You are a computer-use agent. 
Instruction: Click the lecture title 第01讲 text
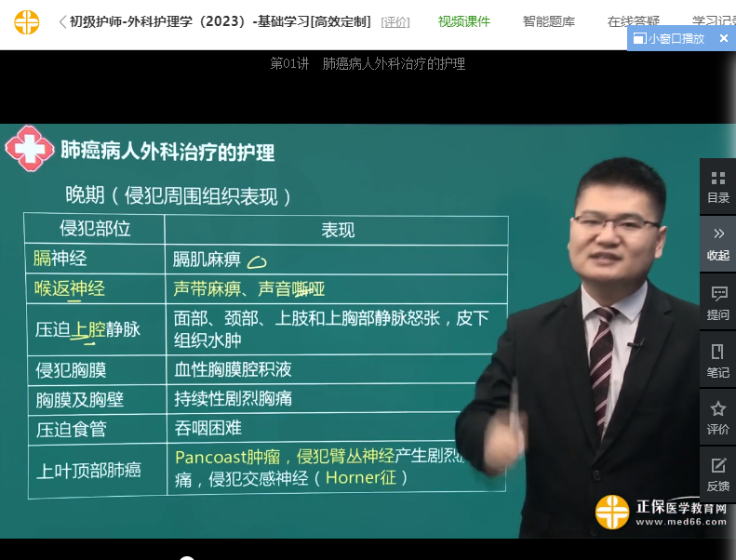point(368,64)
